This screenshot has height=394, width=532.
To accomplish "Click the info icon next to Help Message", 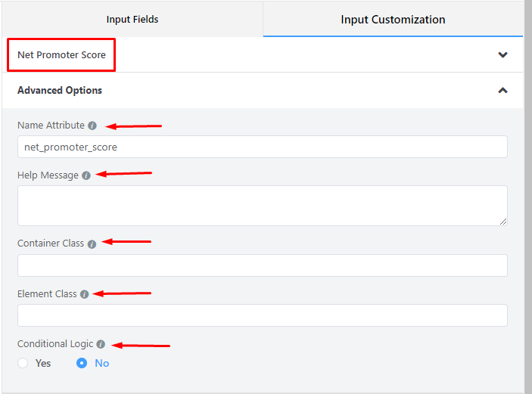I will 86,175.
